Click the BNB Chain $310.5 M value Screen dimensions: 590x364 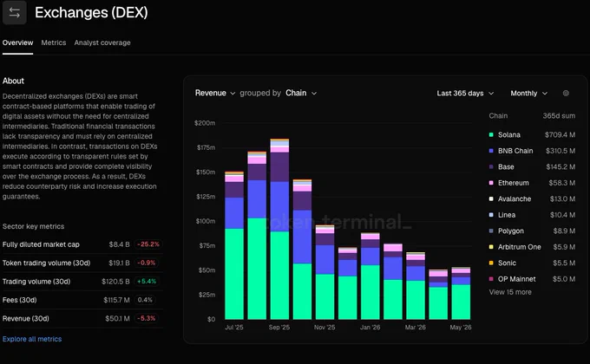[x=560, y=151]
